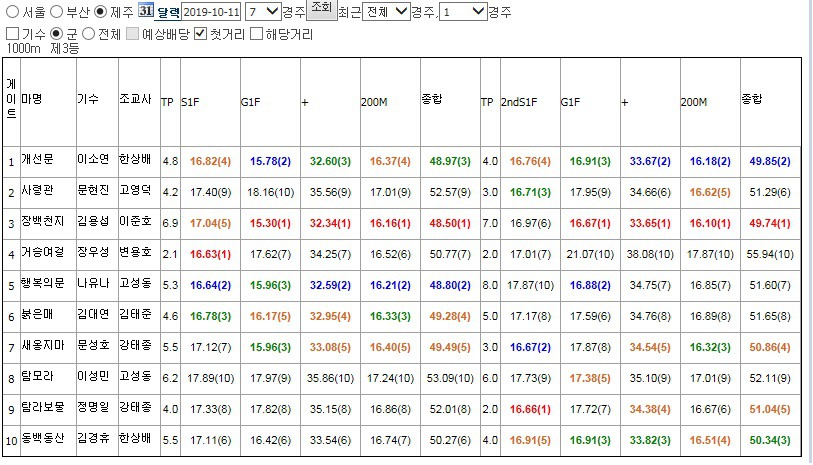Click the value 21.07(10)
813x465 pixels.
click(x=590, y=255)
